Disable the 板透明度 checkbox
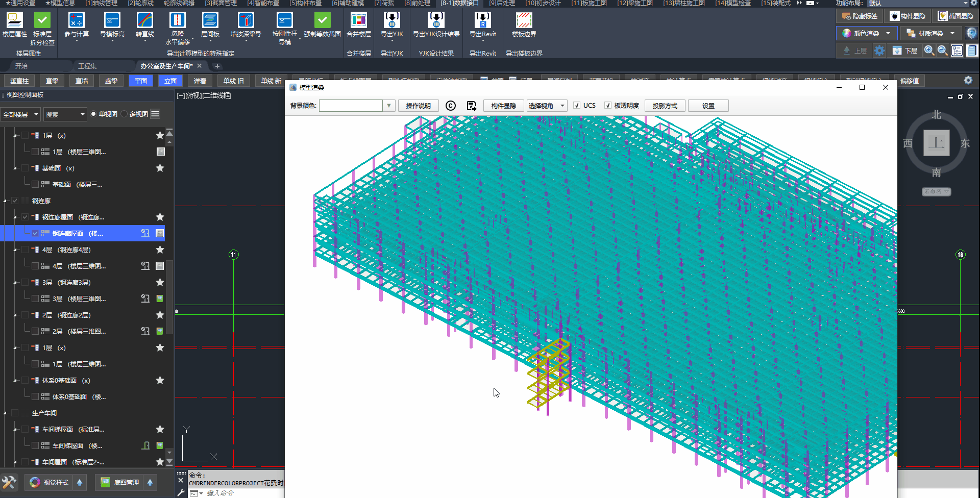Viewport: 980px width, 498px height. [x=608, y=106]
